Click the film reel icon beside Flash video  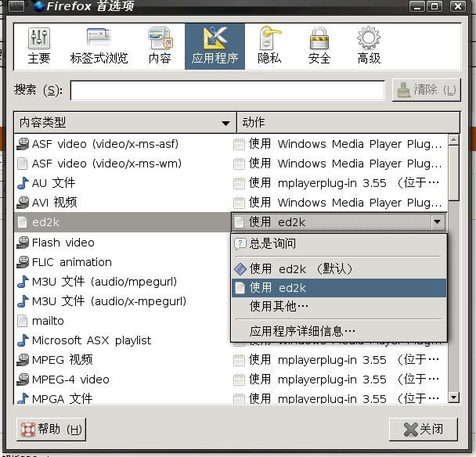[23, 243]
